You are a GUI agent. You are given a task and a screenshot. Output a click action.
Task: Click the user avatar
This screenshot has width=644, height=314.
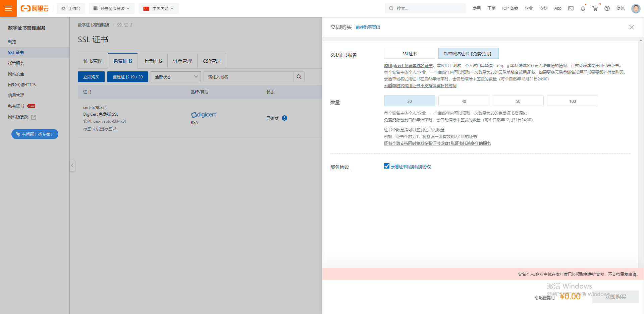coord(636,8)
